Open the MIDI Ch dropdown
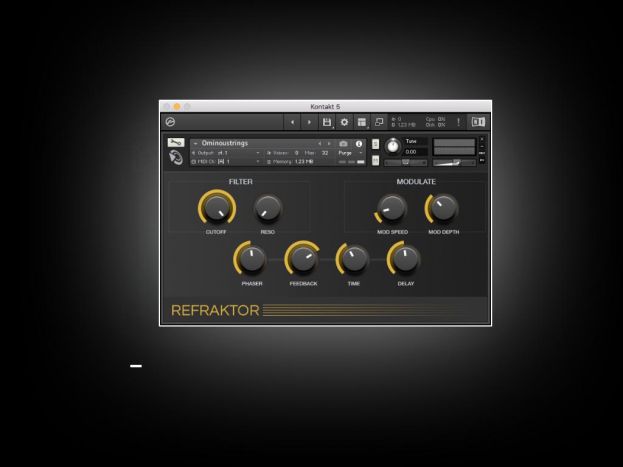The width and height of the screenshot is (623, 467). pyautogui.click(x=226, y=162)
